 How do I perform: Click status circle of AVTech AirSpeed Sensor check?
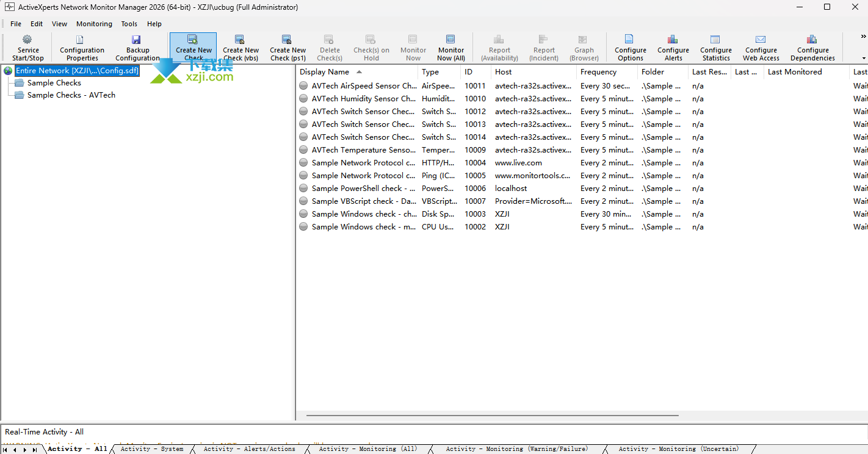point(303,86)
